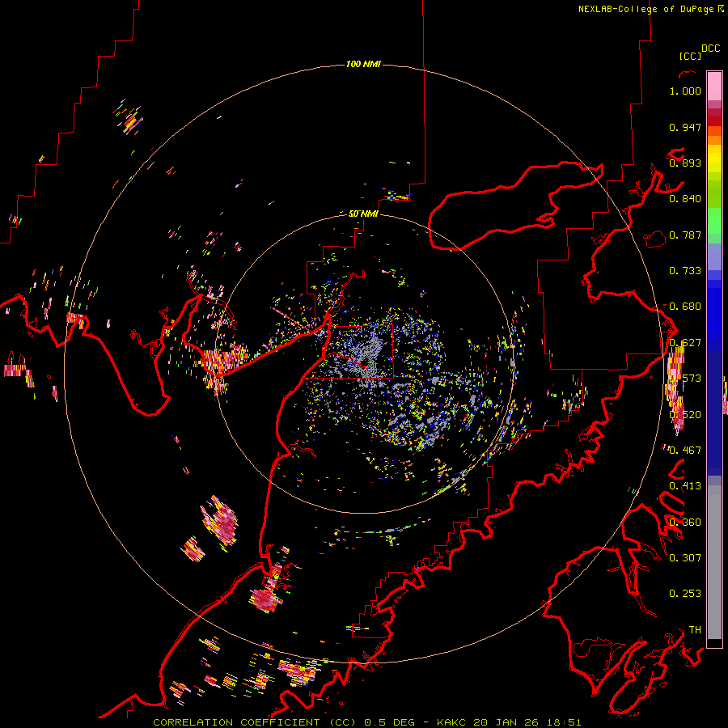Click the DCC label above the color scale
Screen dimensions: 728x728
[711, 49]
